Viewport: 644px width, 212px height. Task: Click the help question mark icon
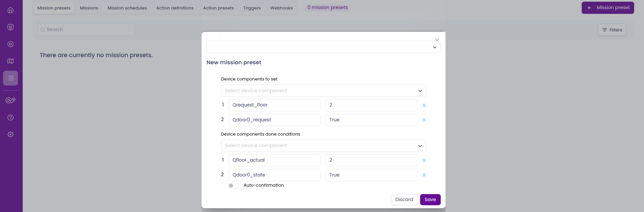coord(11,117)
